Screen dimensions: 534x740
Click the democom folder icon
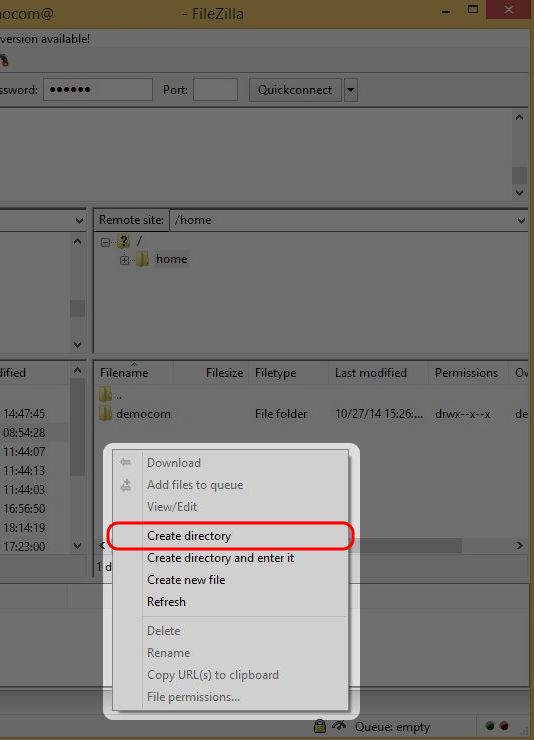tap(106, 413)
